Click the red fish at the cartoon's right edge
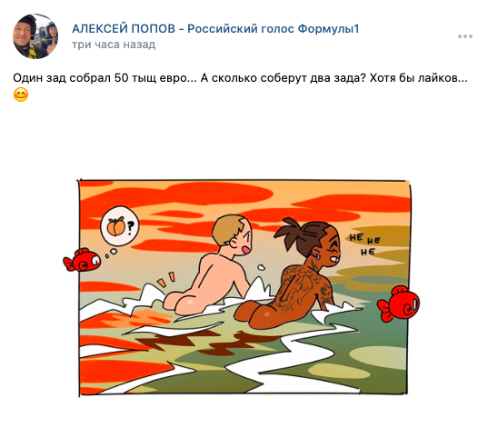 tap(398, 304)
